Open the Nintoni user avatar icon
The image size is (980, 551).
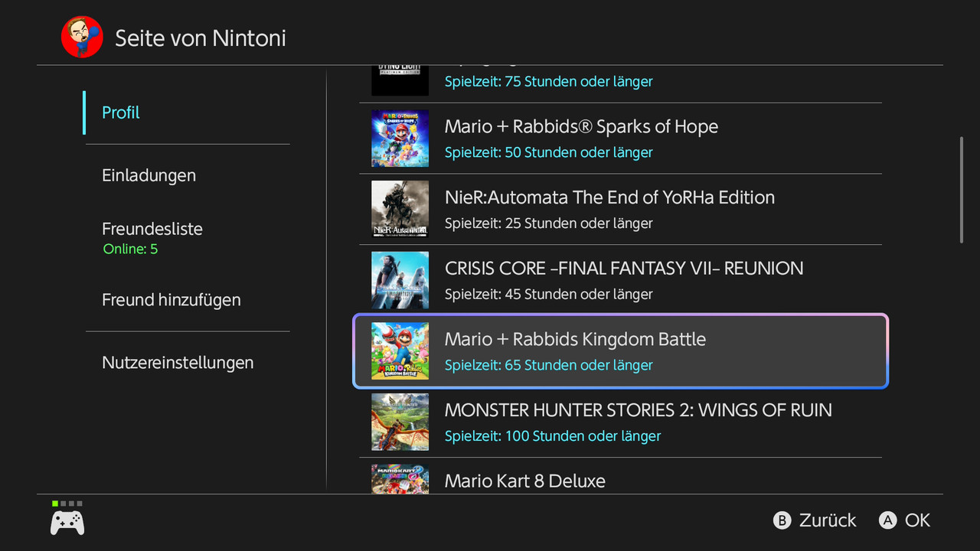tap(82, 37)
